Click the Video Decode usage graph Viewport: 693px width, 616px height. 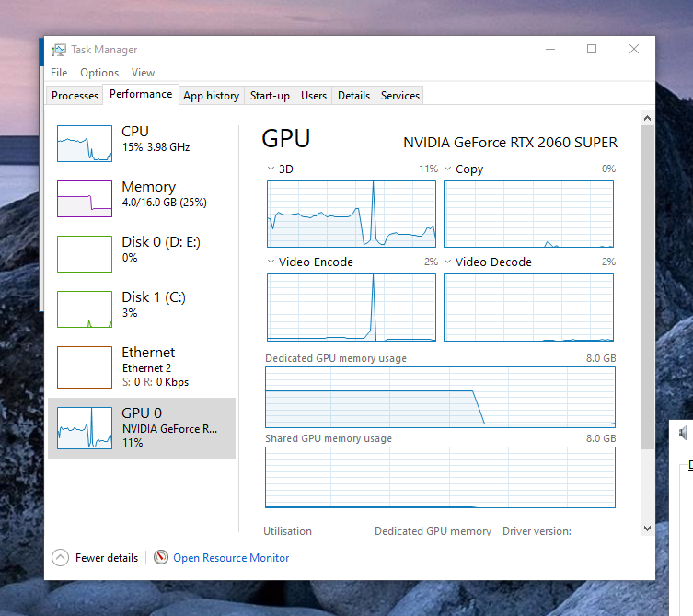point(528,308)
